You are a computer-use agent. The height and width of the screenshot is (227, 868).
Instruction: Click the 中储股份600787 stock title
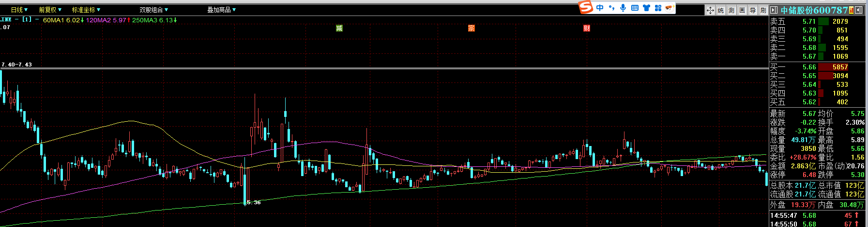click(x=814, y=10)
